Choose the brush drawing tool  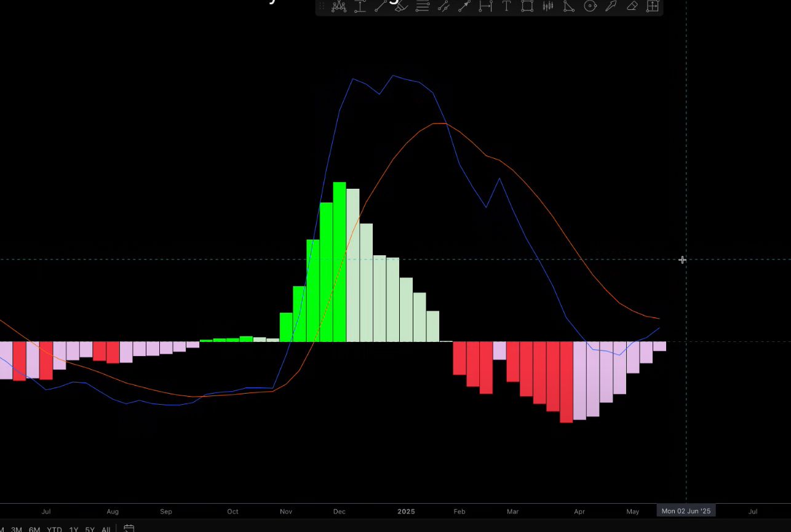point(401,7)
